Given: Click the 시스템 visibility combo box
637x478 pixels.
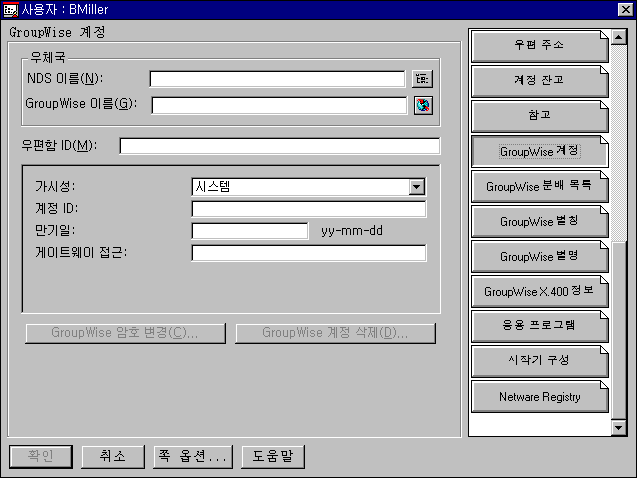Looking at the screenshot, I should (308, 187).
